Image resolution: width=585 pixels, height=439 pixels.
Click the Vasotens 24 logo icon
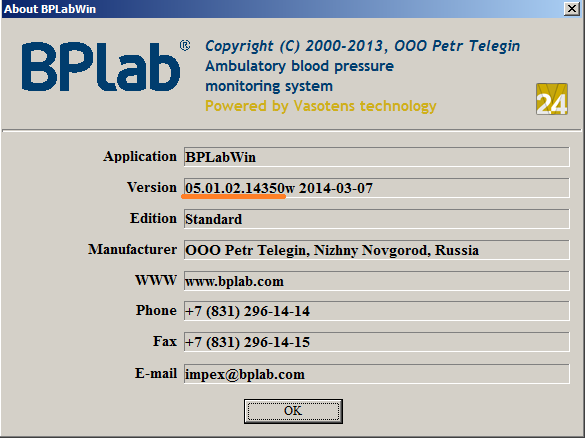point(552,99)
